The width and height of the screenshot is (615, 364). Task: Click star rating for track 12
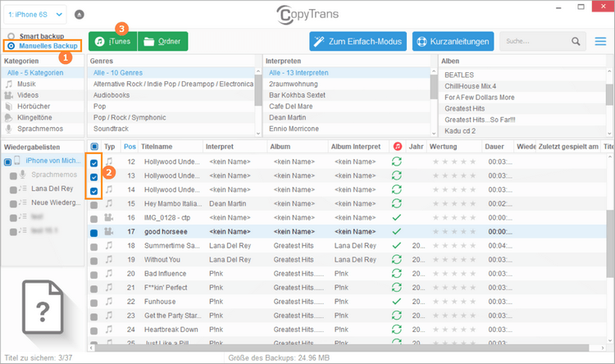(454, 162)
